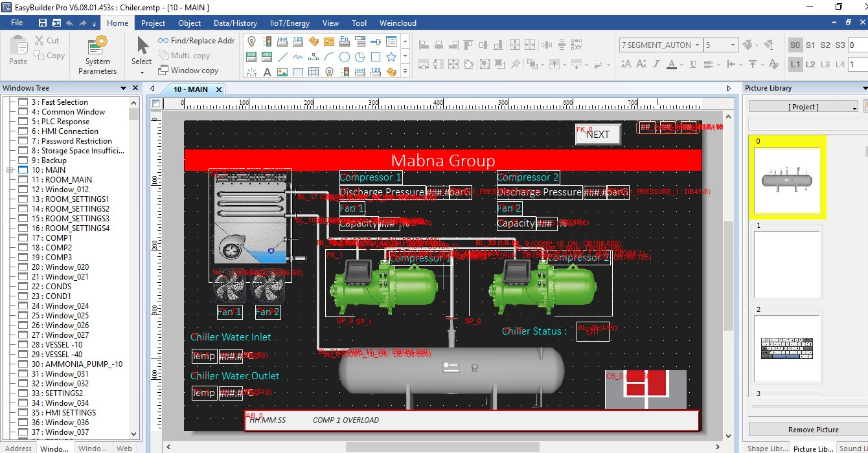Image resolution: width=868 pixels, height=453 pixels.
Task: Click the canvas horizontal scrollbar thumb
Action: (x=442, y=447)
